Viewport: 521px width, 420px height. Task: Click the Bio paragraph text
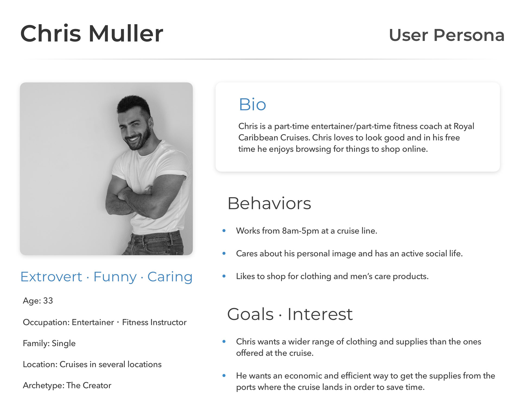pos(356,137)
